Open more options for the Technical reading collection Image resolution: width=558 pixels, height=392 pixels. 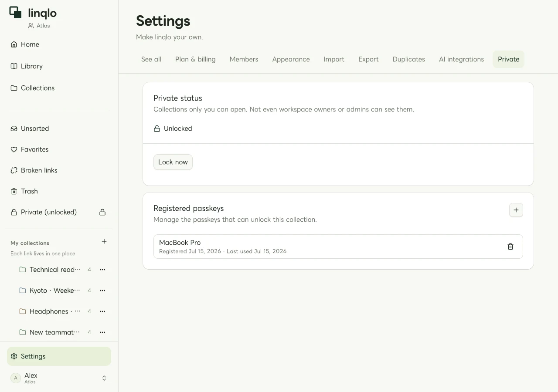pos(102,270)
